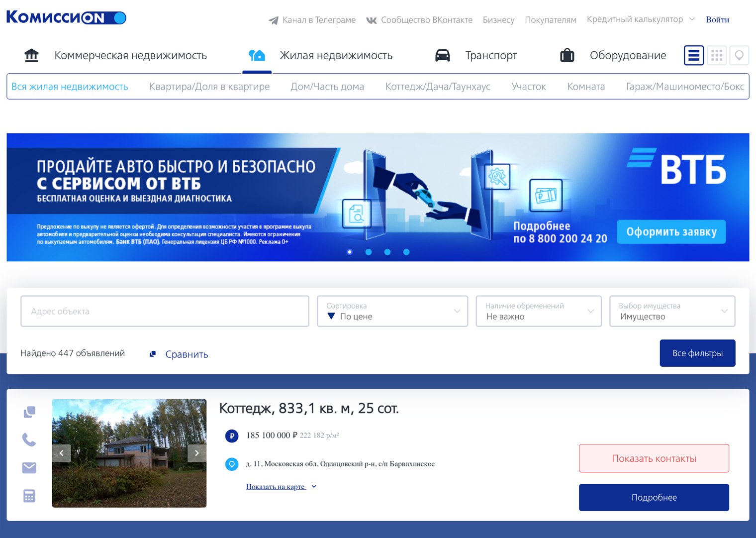This screenshot has width=756, height=538.
Task: Show previous photo of the cottage
Action: click(61, 453)
